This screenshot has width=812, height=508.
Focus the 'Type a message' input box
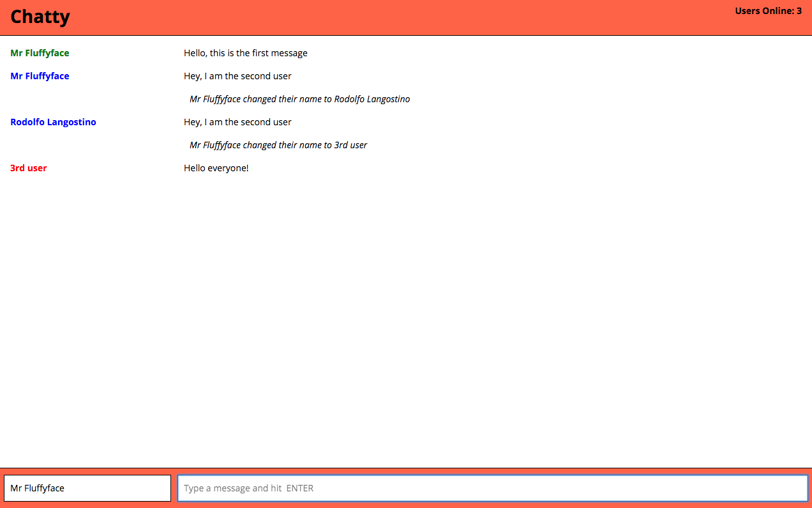point(492,488)
